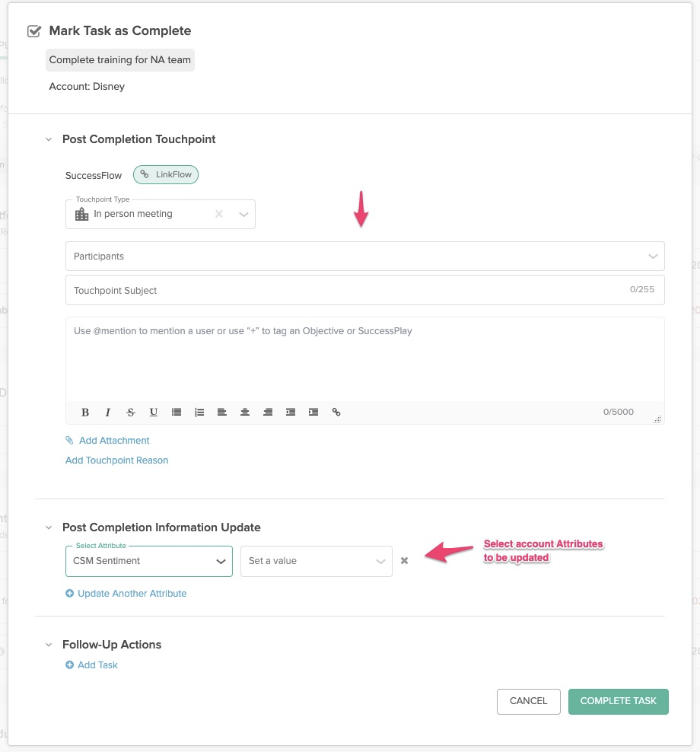The height and width of the screenshot is (752, 700).
Task: Underline the selected text
Action: 154,412
